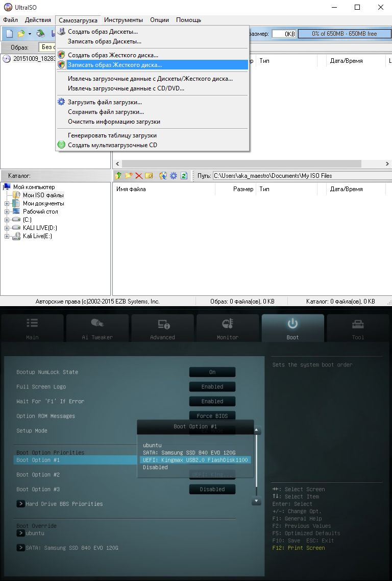This screenshot has width=392, height=581.
Task: Choose Генерировать таблицу загрузки
Action: click(x=153, y=135)
